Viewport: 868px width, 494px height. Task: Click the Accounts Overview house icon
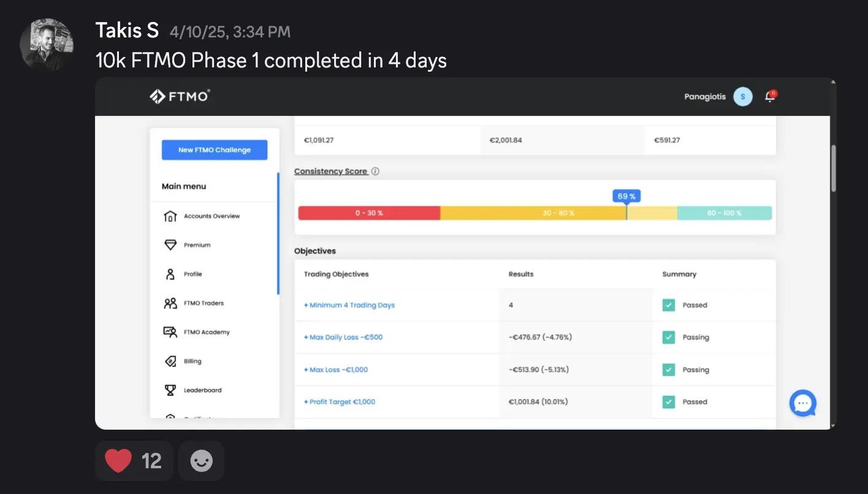coord(170,216)
